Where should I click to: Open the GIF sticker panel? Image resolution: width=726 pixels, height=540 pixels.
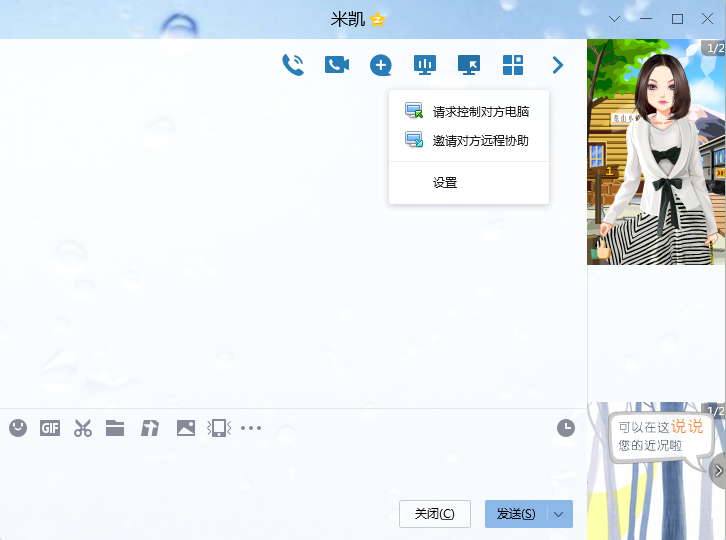point(50,428)
